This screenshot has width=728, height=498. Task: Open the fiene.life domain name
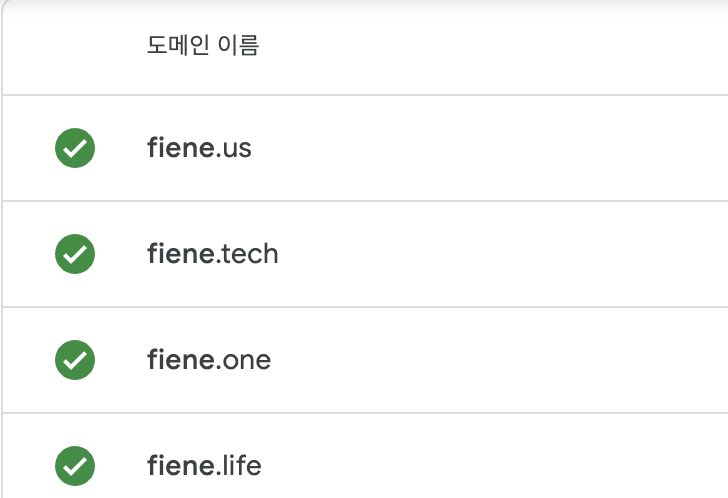204,466
